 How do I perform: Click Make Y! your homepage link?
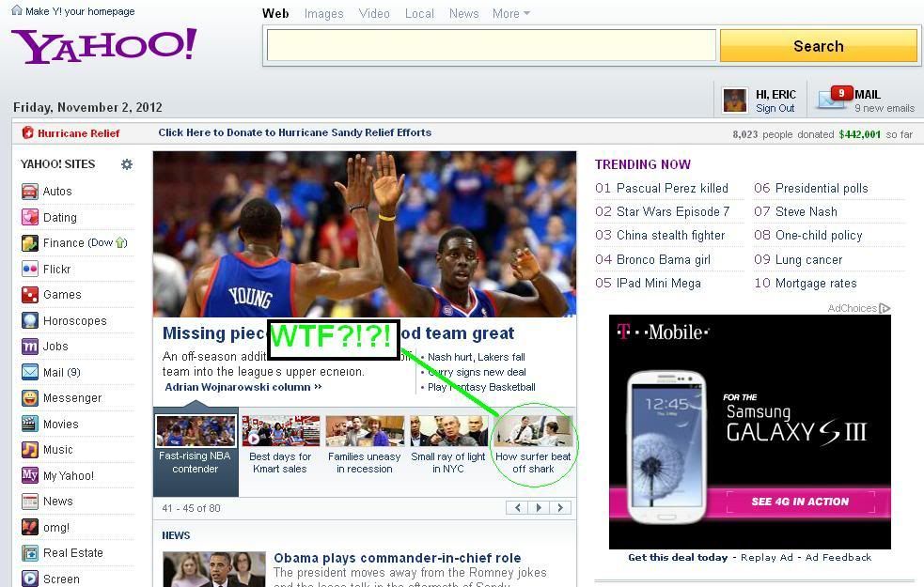[x=80, y=11]
